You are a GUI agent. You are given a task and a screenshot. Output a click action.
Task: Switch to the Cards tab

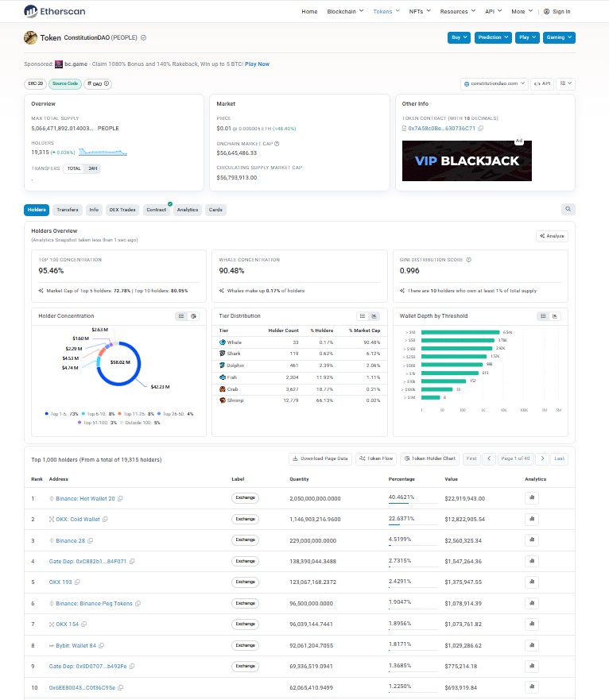(x=215, y=210)
